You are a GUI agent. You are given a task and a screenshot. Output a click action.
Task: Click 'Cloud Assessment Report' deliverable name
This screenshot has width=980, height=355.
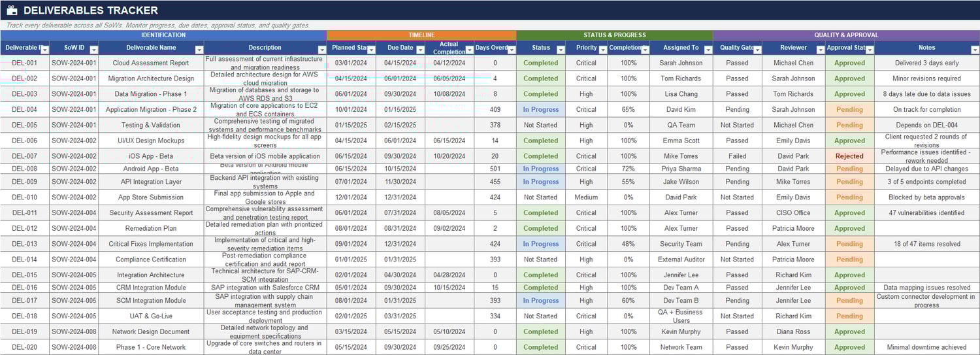click(151, 63)
